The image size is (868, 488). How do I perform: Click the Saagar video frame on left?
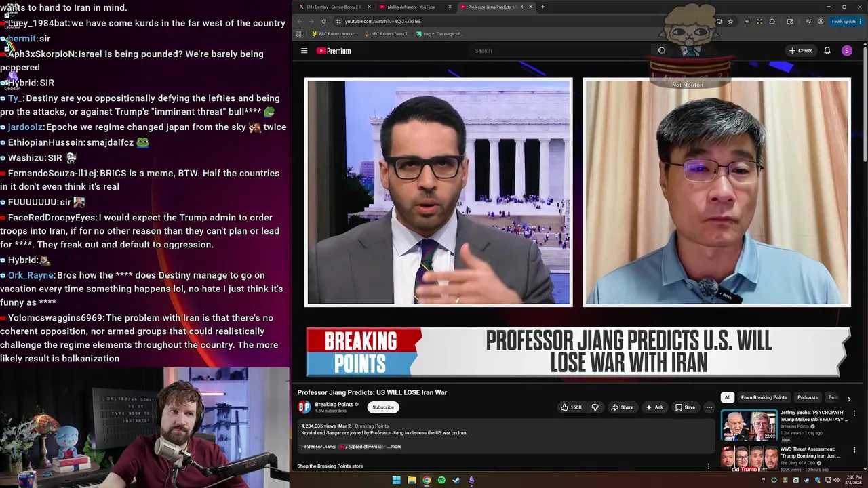click(x=439, y=192)
